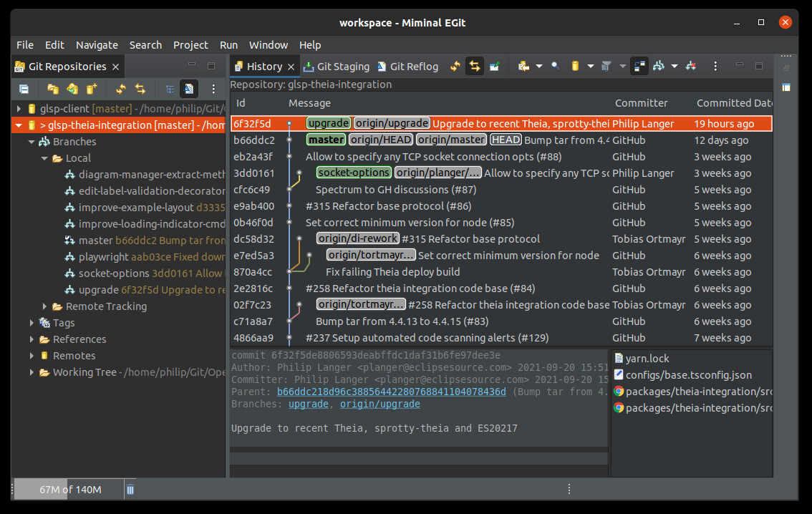Viewport: 812px width, 514px height.
Task: Open the Navigate menu
Action: [97, 44]
